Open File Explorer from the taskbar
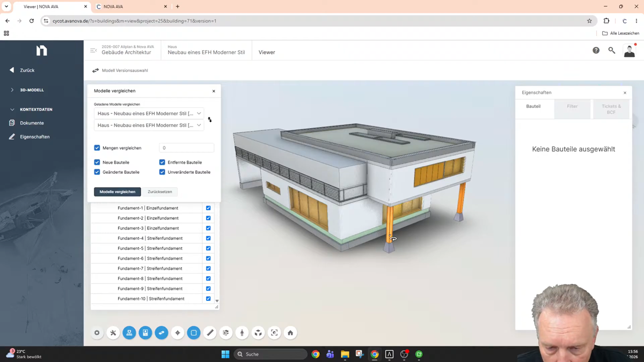644x362 pixels. click(x=345, y=354)
